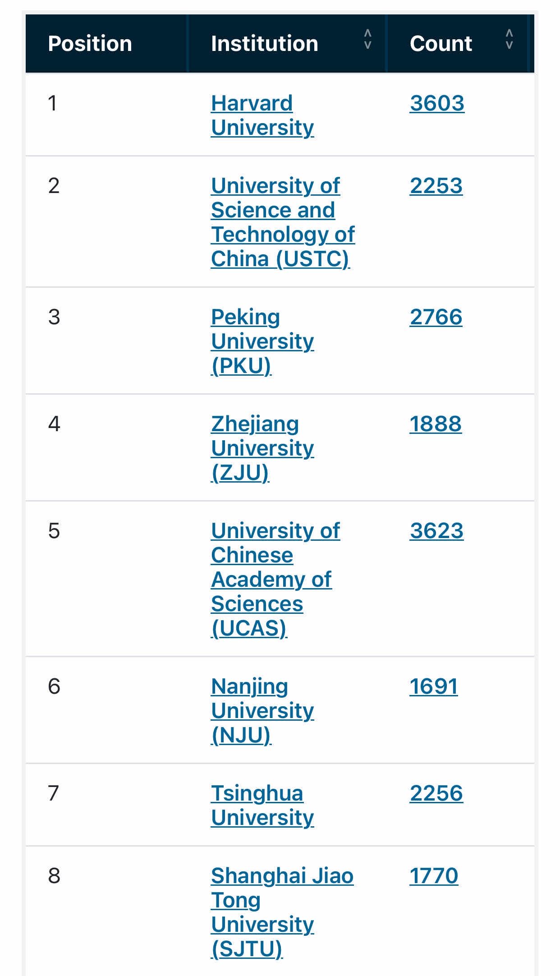Click the Institution column header text
This screenshot has height=976, width=560.
pos(265,43)
